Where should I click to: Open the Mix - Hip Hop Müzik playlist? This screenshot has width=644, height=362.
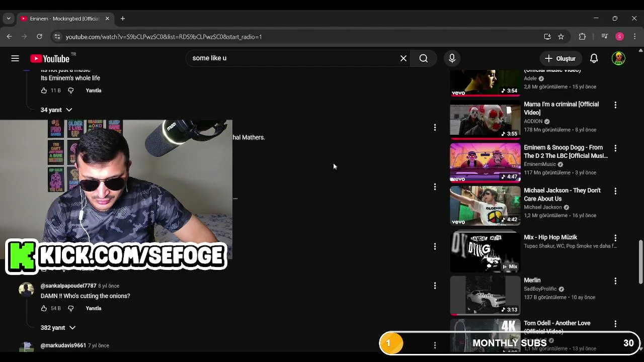coord(550,237)
